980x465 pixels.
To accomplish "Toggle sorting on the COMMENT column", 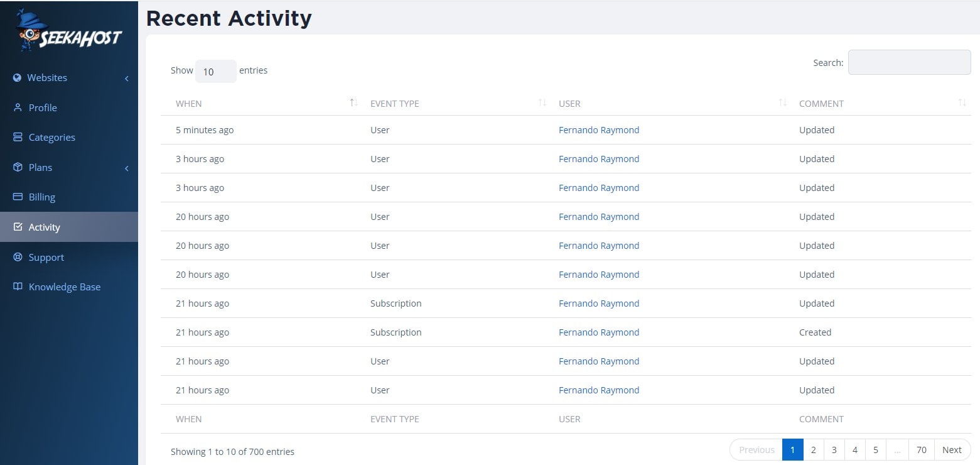I will click(x=962, y=103).
